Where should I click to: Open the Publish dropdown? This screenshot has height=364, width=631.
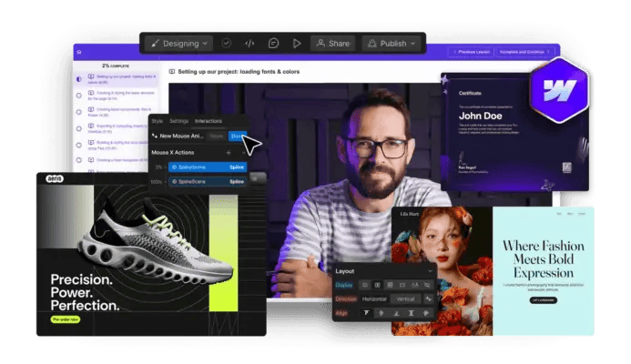(392, 44)
